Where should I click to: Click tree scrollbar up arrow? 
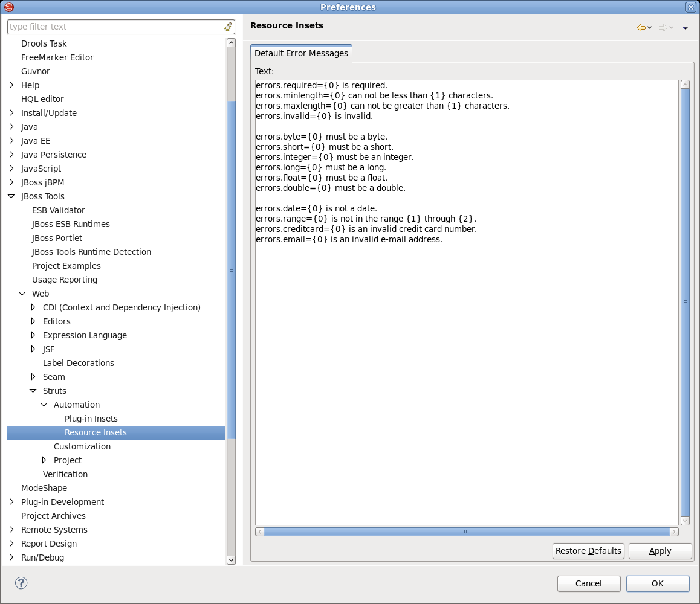232,43
